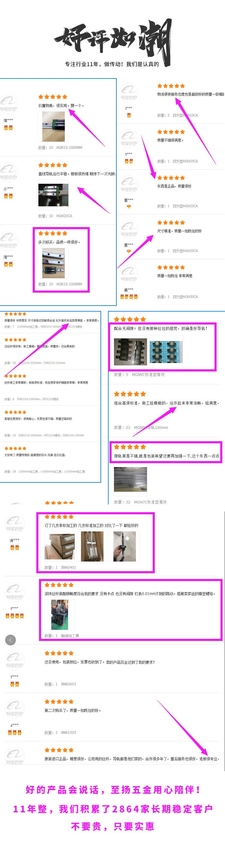Click the circular left arrow previous button
225x868 pixels.
coord(10,639)
